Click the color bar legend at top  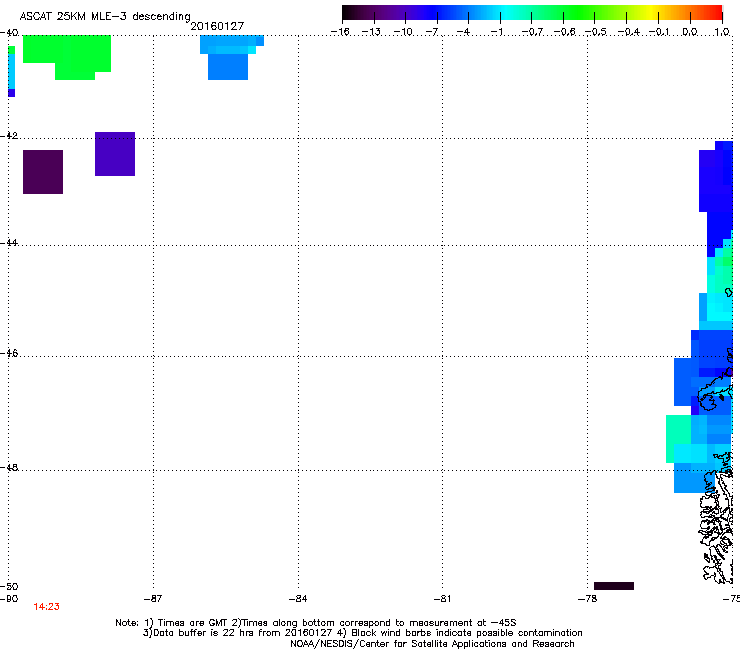point(532,13)
